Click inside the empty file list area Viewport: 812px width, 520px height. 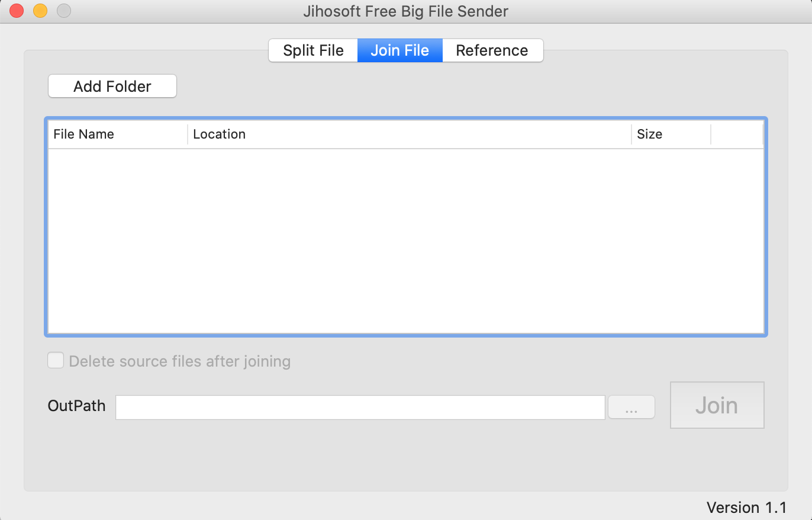point(406,240)
